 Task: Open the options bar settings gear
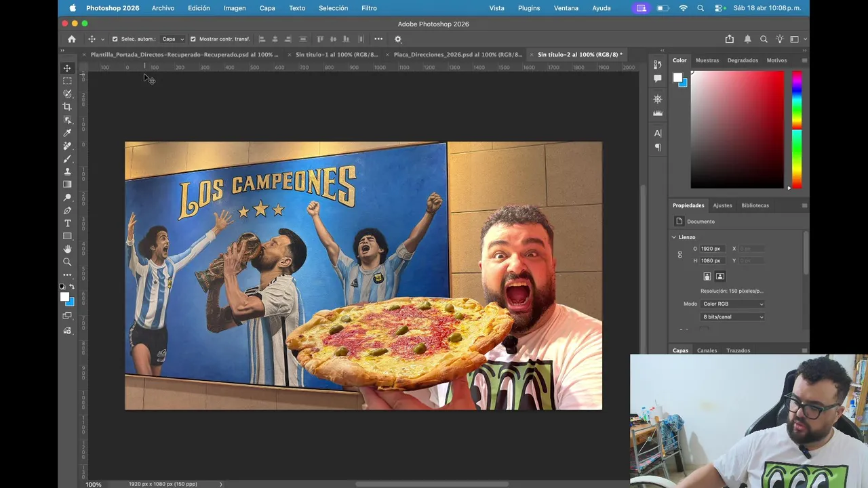[398, 39]
